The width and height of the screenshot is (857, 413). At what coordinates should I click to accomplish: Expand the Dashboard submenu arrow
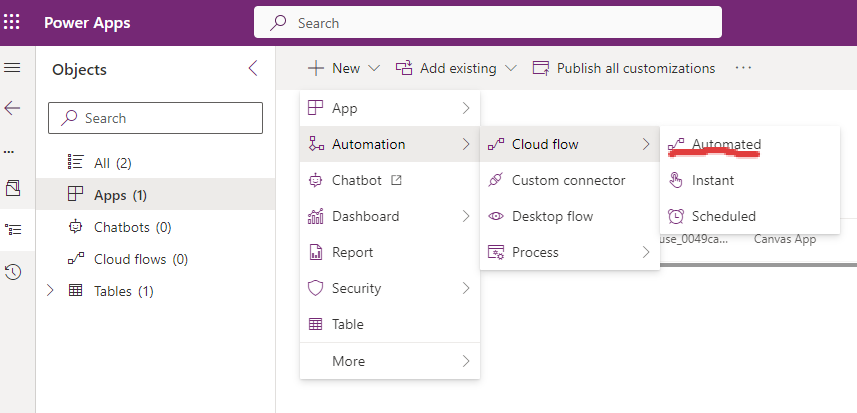coord(466,216)
